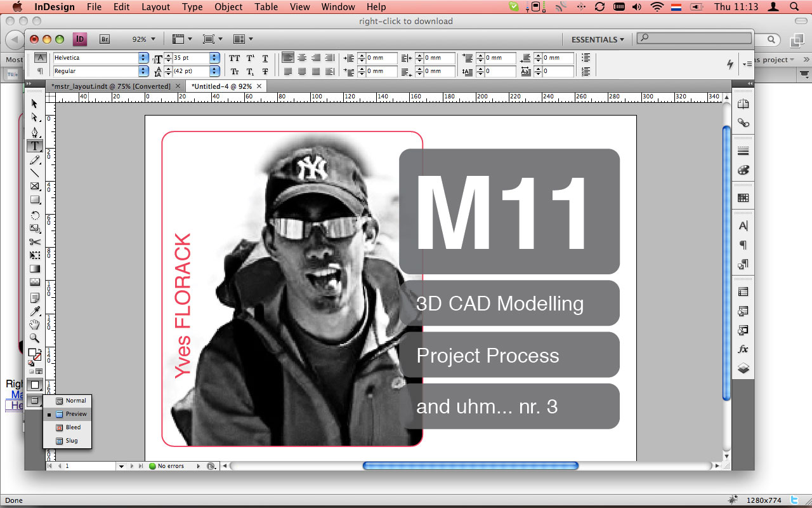Open Adobe Bridge with the Br icon
Screen dimensions: 812x508
105,39
